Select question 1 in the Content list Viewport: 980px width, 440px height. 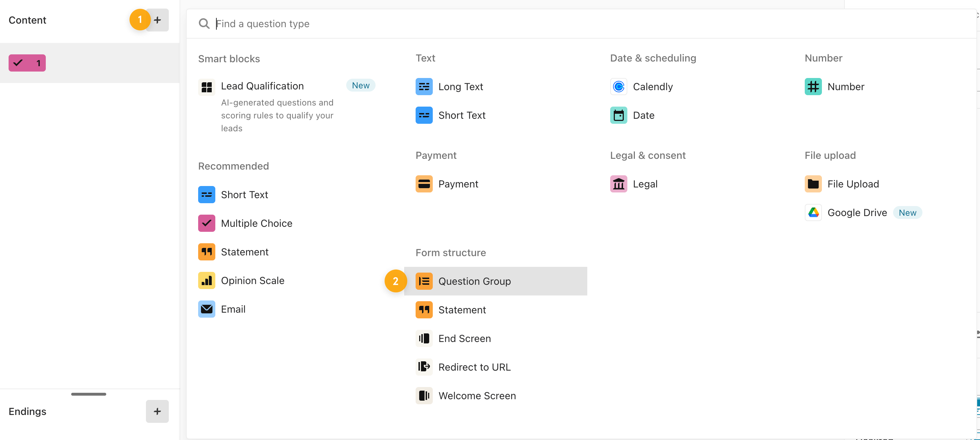28,63
